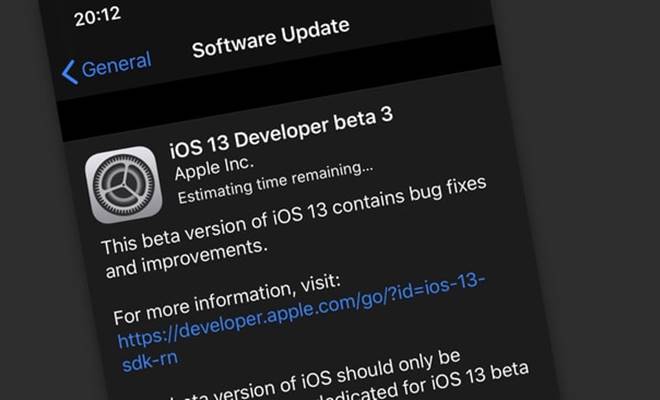The width and height of the screenshot is (660, 400).
Task: Select the iOS 13 Developer beta 3 heading
Action: pyautogui.click(x=281, y=132)
